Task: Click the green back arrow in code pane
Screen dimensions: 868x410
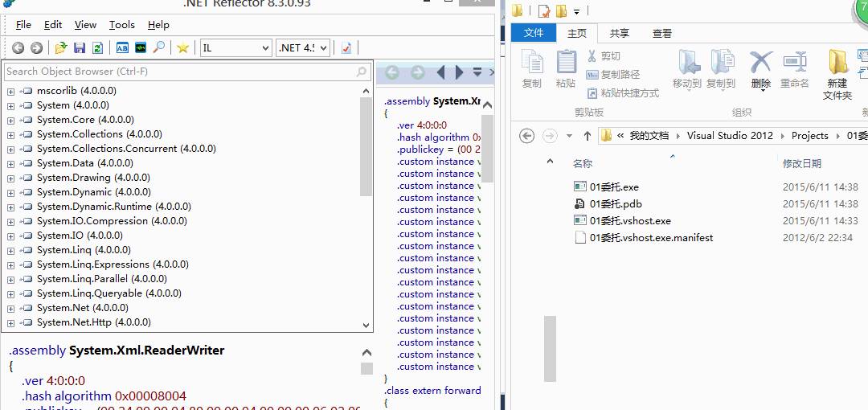Action: click(392, 72)
